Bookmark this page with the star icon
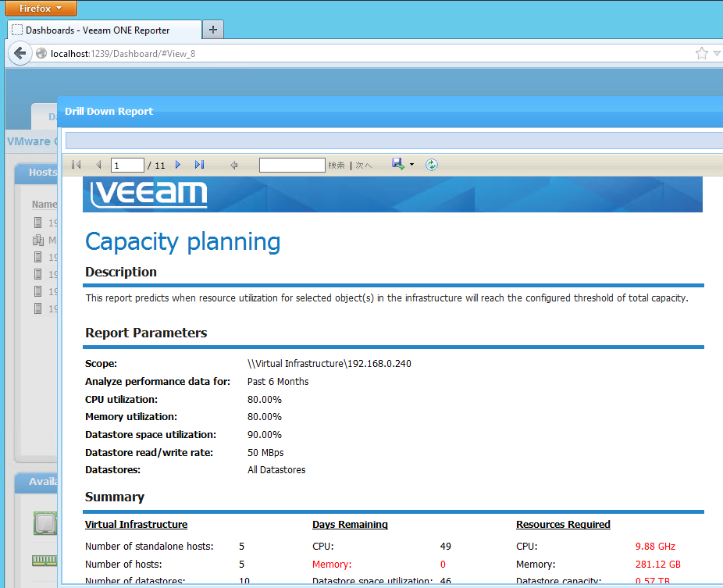 coord(701,54)
